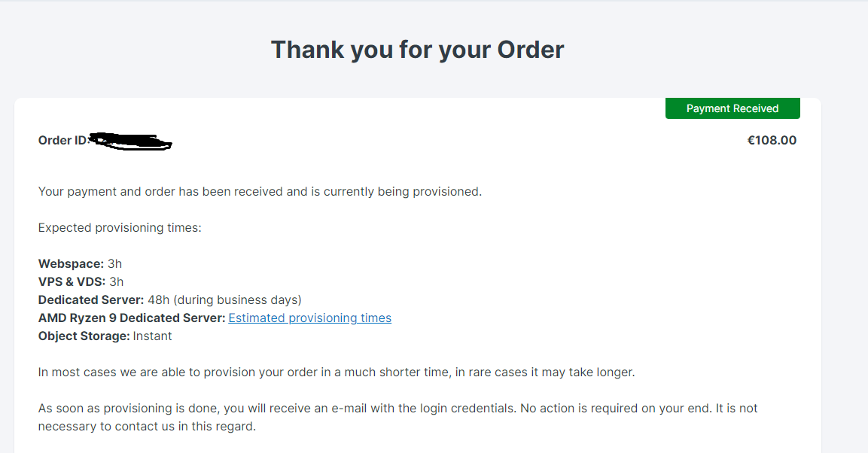Click the Order ID label
This screenshot has width=868, height=453.
click(x=63, y=141)
